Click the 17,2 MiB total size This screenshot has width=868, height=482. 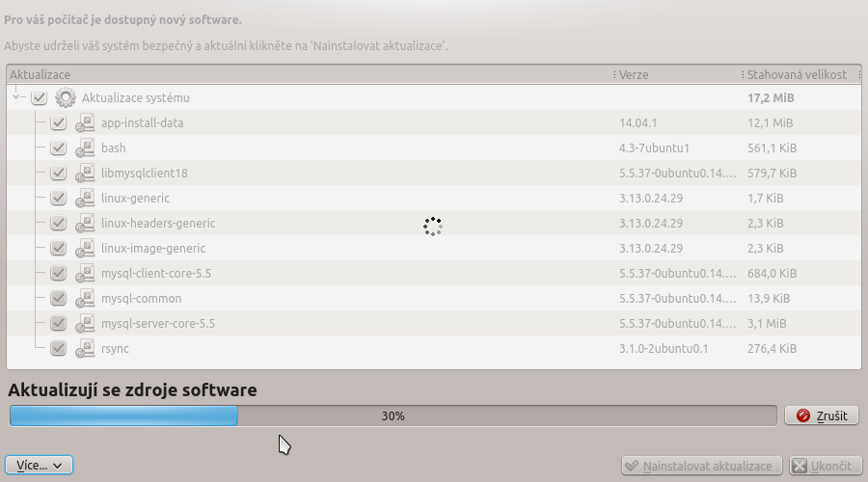771,98
